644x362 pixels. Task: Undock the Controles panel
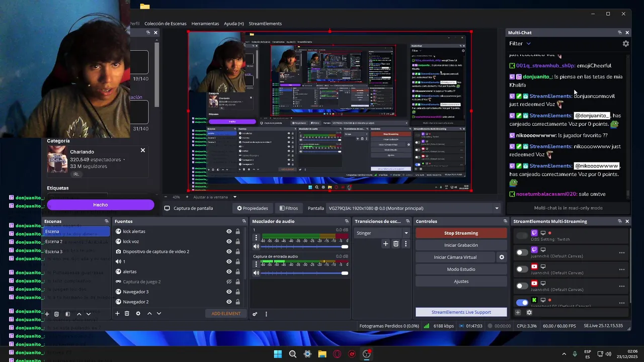(505, 221)
